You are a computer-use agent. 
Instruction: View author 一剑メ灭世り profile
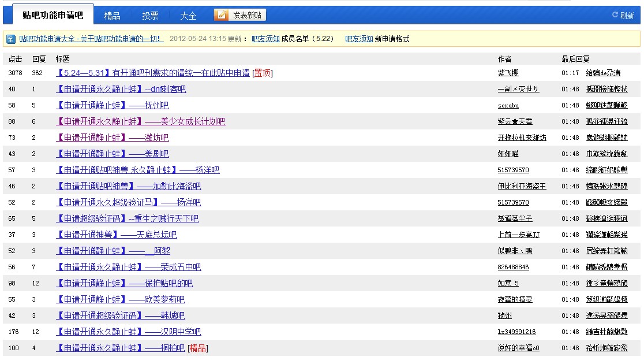[518, 89]
